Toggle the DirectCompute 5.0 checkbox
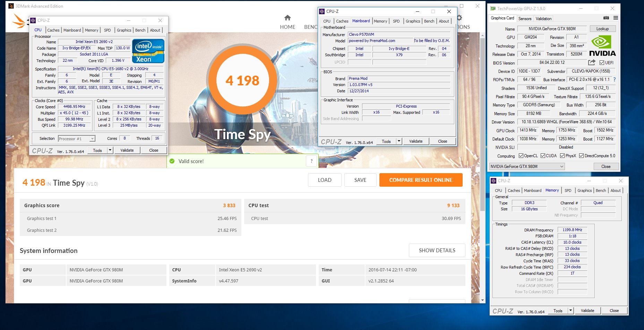 point(581,156)
